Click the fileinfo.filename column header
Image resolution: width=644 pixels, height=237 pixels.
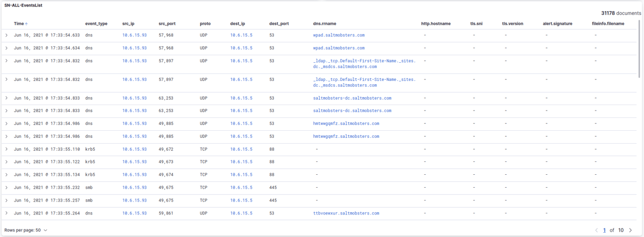(x=608, y=24)
